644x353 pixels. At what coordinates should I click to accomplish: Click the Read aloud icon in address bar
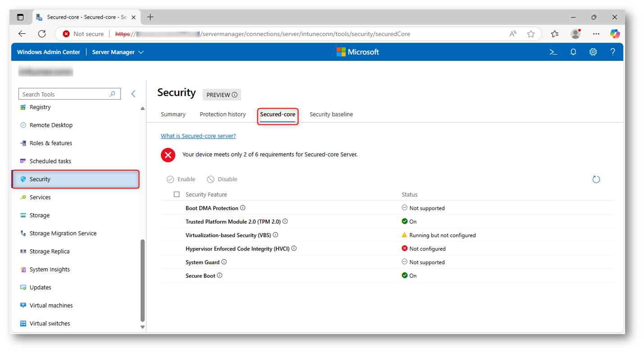pos(513,34)
